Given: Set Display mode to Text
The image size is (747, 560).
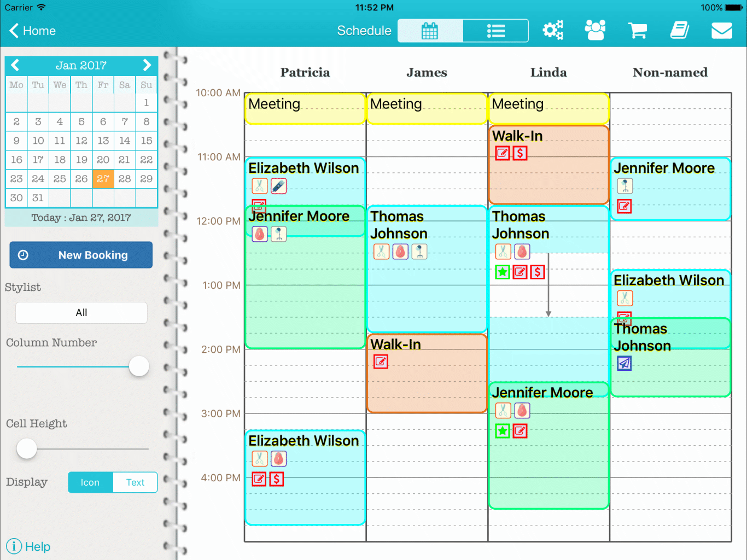Looking at the screenshot, I should 135,482.
